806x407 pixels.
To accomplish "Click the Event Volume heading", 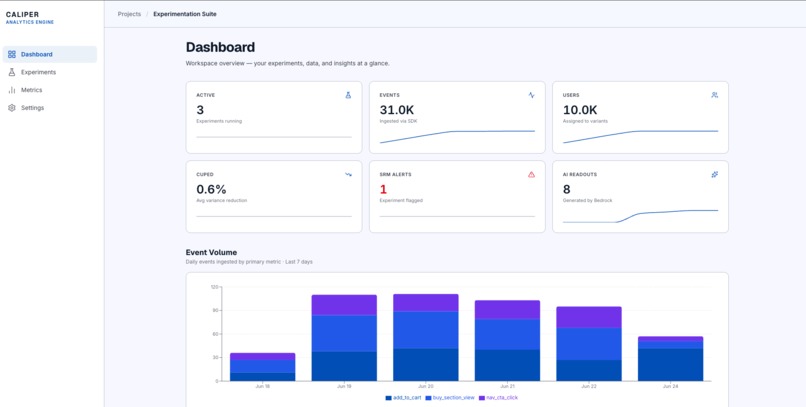I will tap(211, 252).
